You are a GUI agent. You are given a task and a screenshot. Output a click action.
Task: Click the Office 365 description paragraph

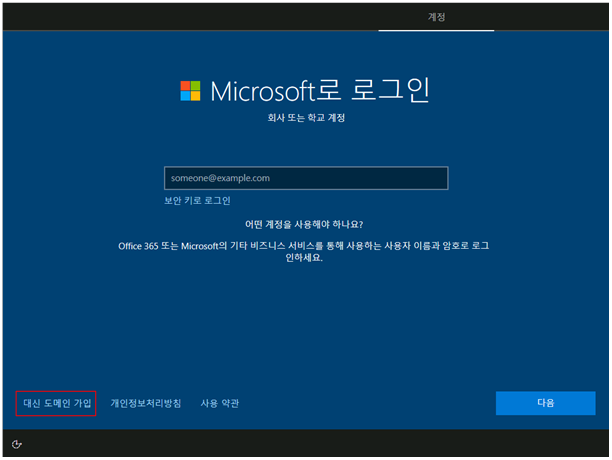click(x=304, y=252)
